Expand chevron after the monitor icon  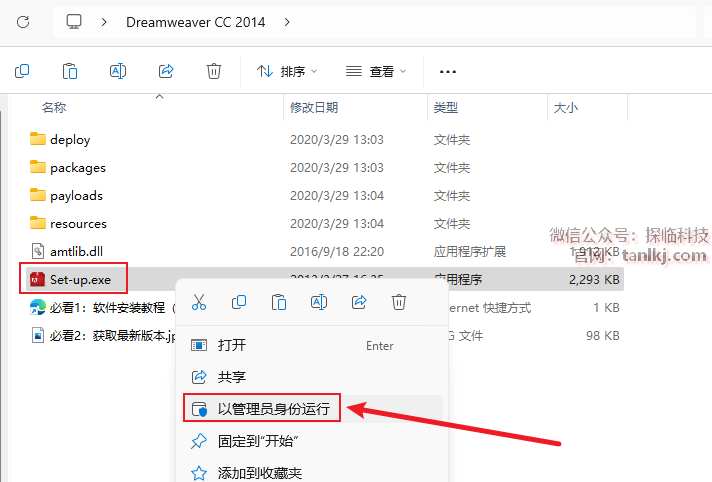pyautogui.click(x=104, y=22)
